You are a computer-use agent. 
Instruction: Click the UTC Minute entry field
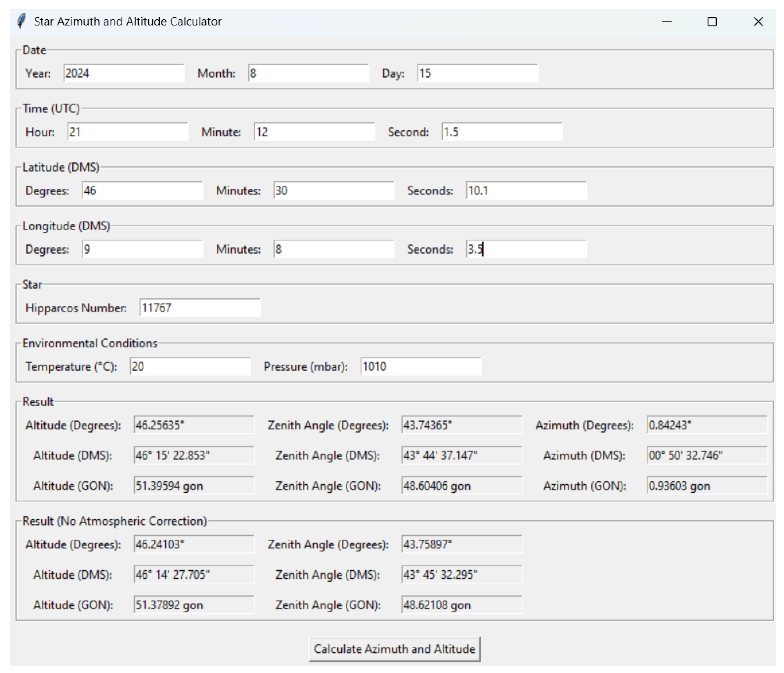314,132
